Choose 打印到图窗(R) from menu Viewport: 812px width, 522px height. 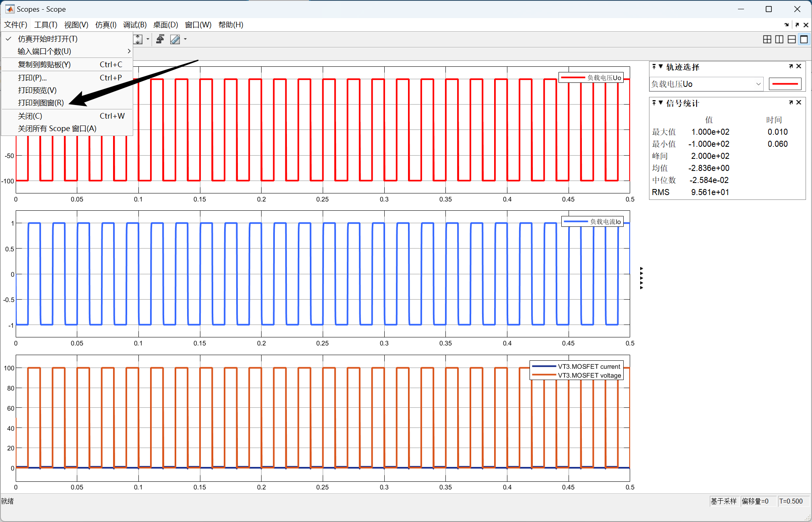[41, 103]
